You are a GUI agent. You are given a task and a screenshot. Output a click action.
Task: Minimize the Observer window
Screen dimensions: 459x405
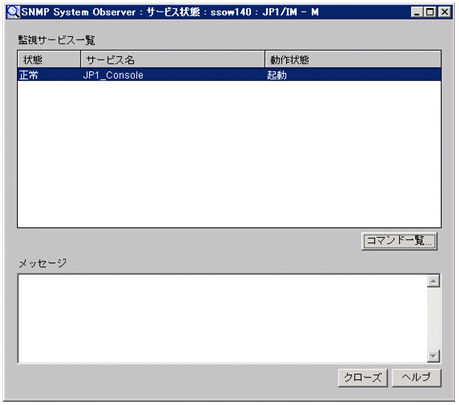(x=417, y=12)
